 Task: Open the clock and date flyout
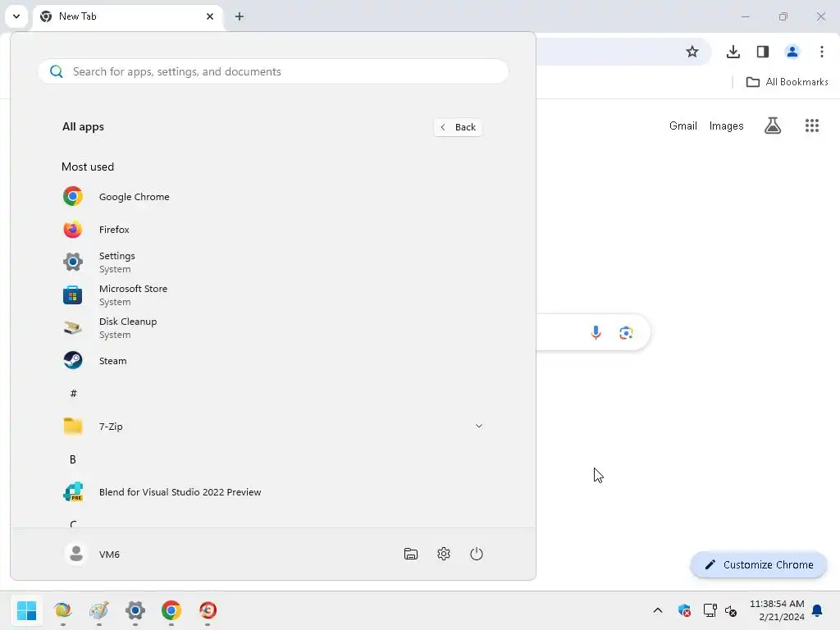pos(777,610)
